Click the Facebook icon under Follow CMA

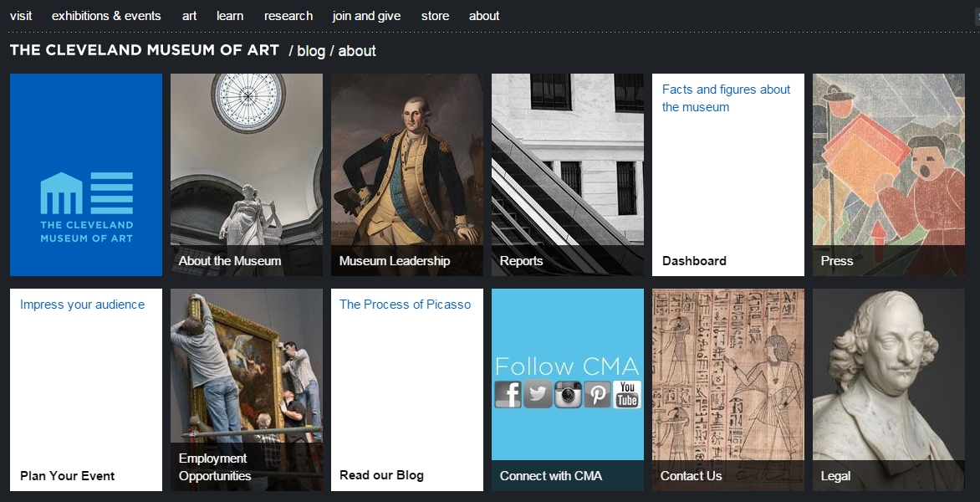pos(508,394)
